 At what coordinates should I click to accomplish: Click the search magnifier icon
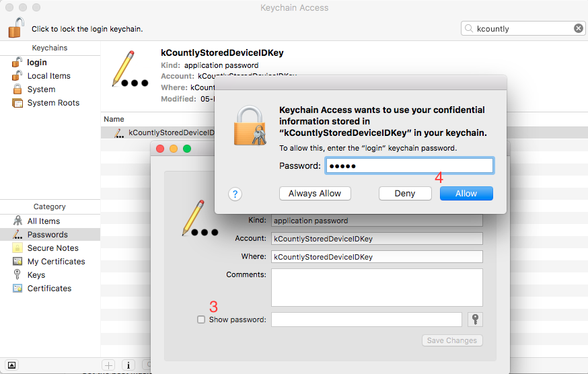coord(469,28)
